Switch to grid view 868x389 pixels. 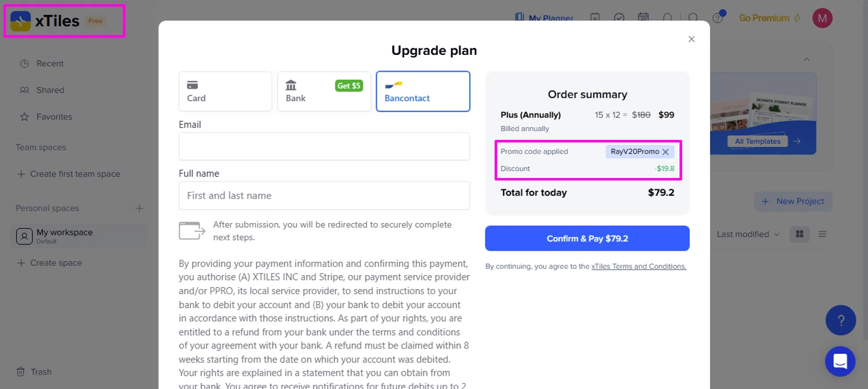tap(800, 234)
